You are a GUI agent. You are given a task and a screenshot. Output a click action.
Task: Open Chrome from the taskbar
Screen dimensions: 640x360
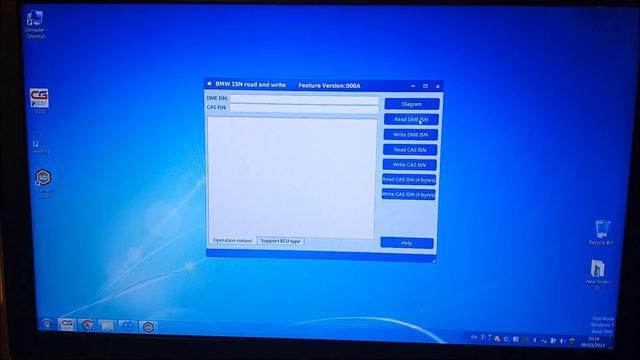tap(87, 326)
